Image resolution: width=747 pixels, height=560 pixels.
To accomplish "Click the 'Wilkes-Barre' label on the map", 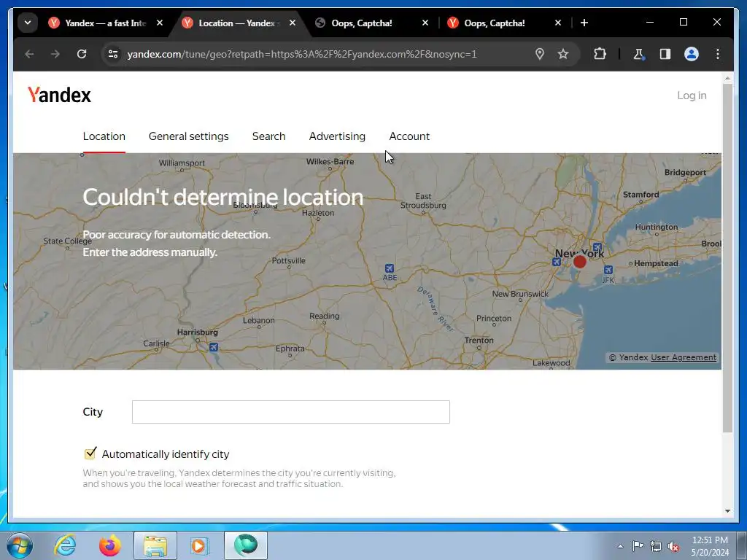I will coord(330,161).
